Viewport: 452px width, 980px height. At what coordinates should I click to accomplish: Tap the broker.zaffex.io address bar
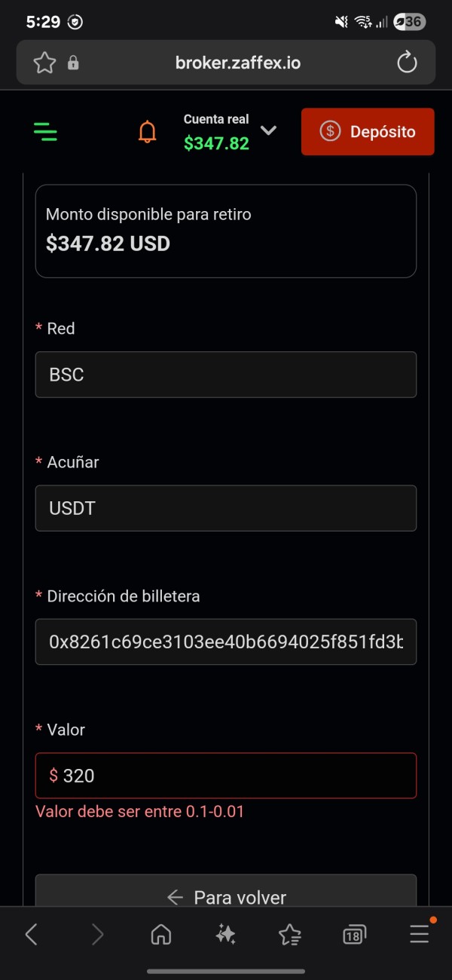click(237, 63)
